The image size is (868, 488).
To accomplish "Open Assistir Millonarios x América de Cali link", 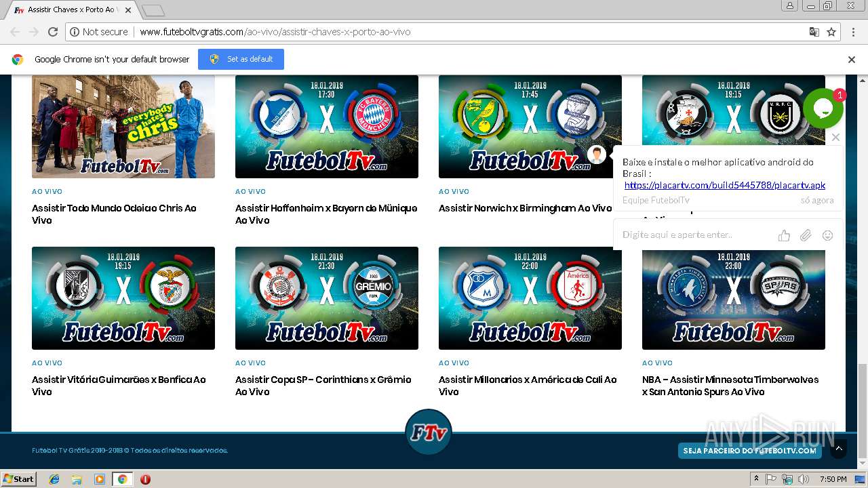I will click(528, 386).
